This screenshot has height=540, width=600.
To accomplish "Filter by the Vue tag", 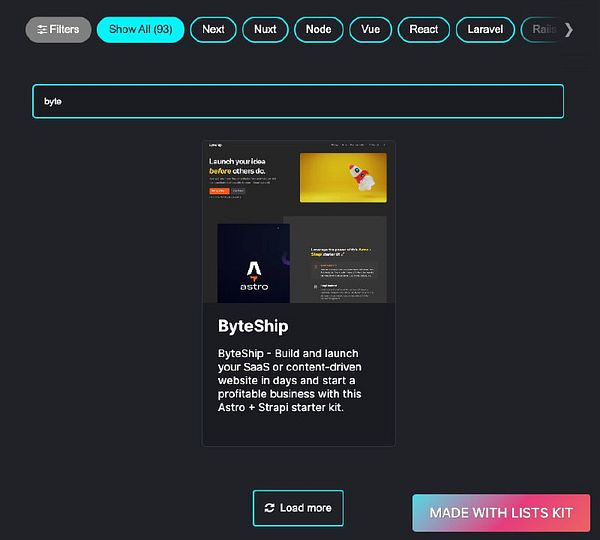I will [370, 29].
